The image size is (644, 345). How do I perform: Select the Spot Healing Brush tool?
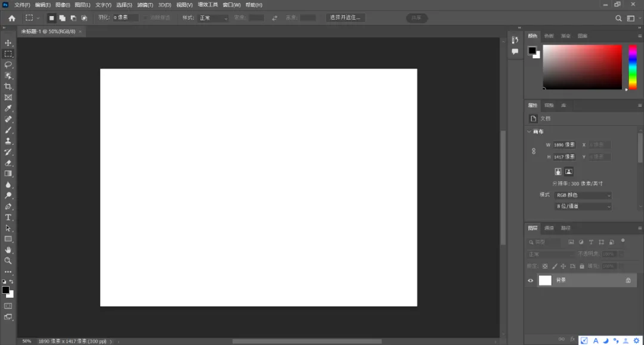tap(8, 119)
